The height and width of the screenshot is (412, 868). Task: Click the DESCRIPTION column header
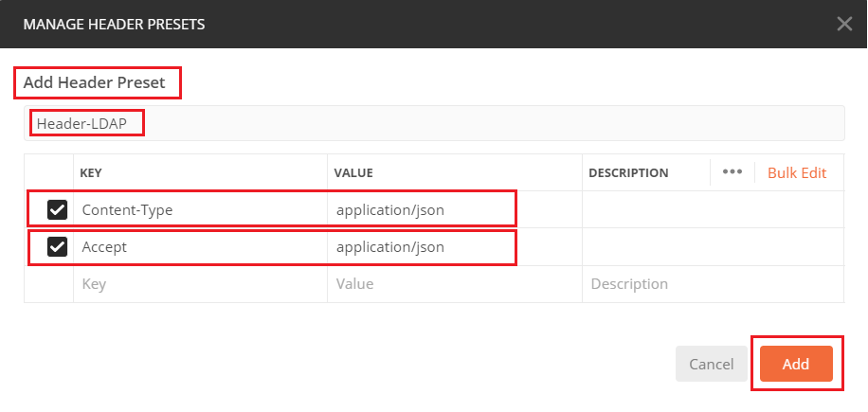click(628, 173)
